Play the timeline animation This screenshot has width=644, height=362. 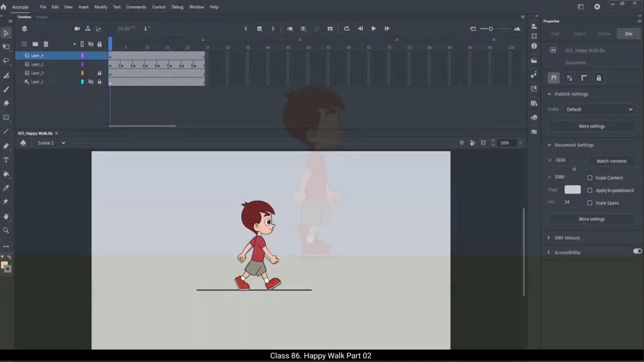(x=373, y=29)
